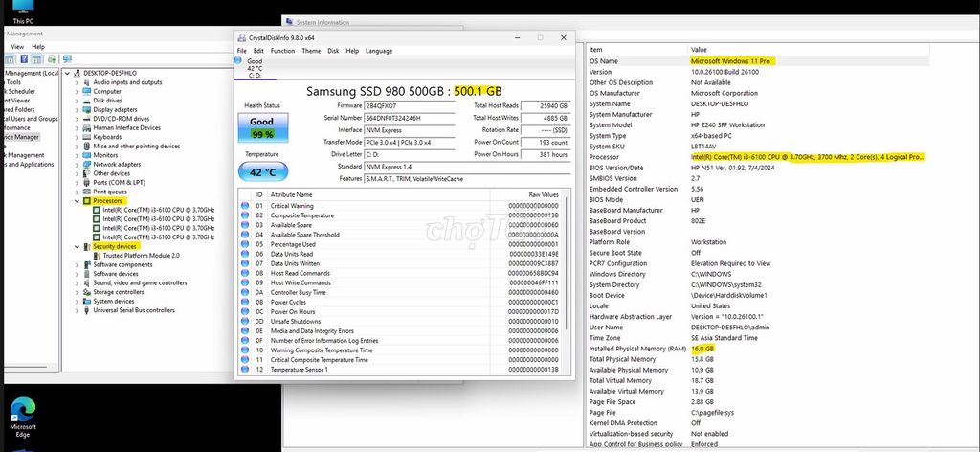Select the Device Manager item in left pane
980x452 pixels.
[21, 137]
